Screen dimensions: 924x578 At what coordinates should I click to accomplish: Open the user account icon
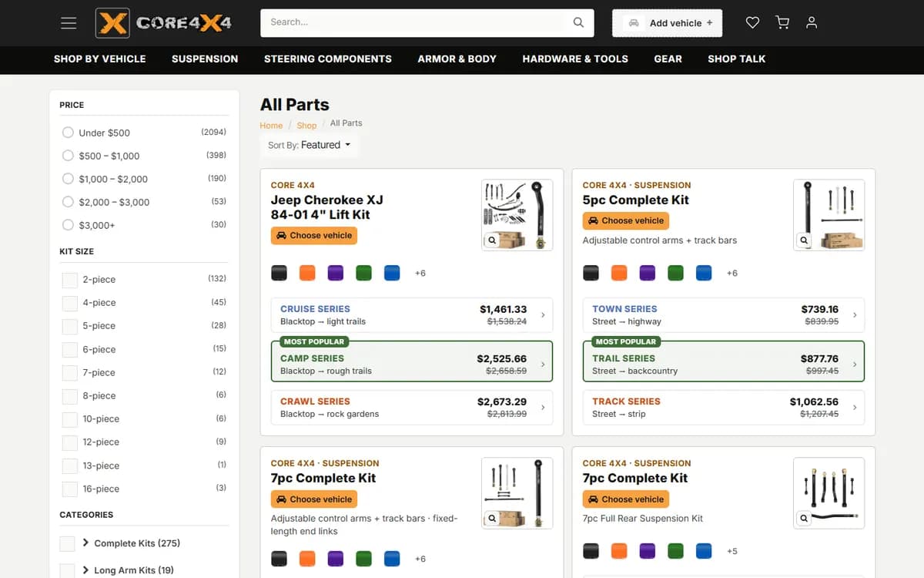point(812,23)
